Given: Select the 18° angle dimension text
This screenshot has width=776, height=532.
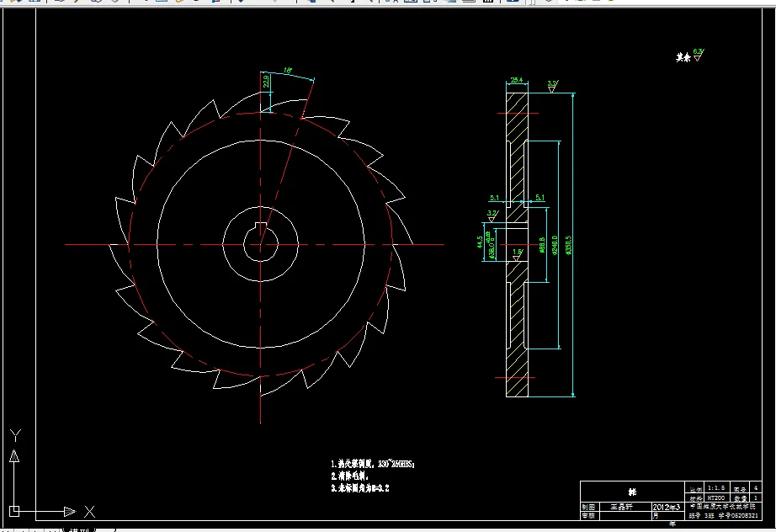Looking at the screenshot, I should tap(288, 70).
